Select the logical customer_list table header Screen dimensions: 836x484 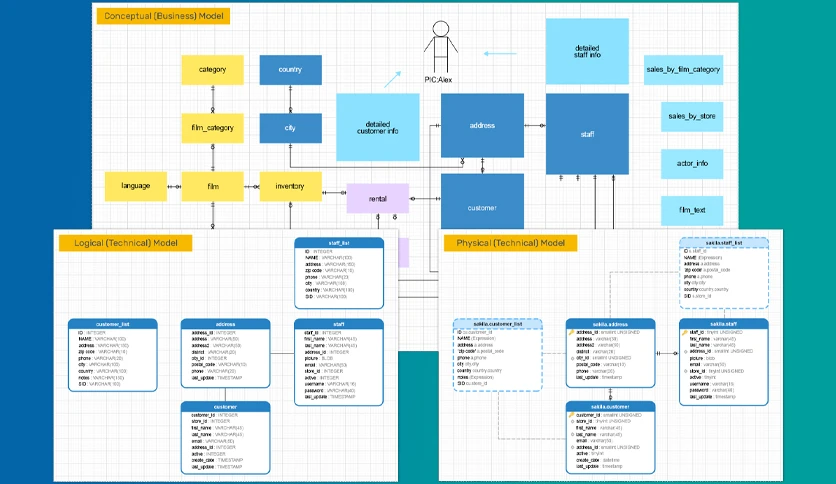coord(112,324)
